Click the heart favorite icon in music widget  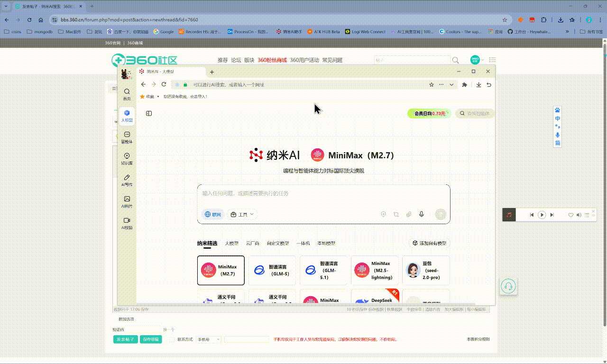pos(571,215)
